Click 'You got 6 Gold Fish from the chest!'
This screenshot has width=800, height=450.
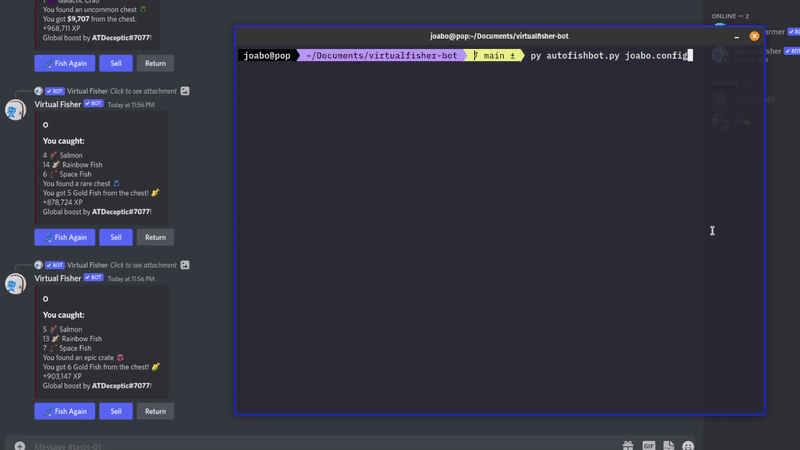click(x=95, y=367)
